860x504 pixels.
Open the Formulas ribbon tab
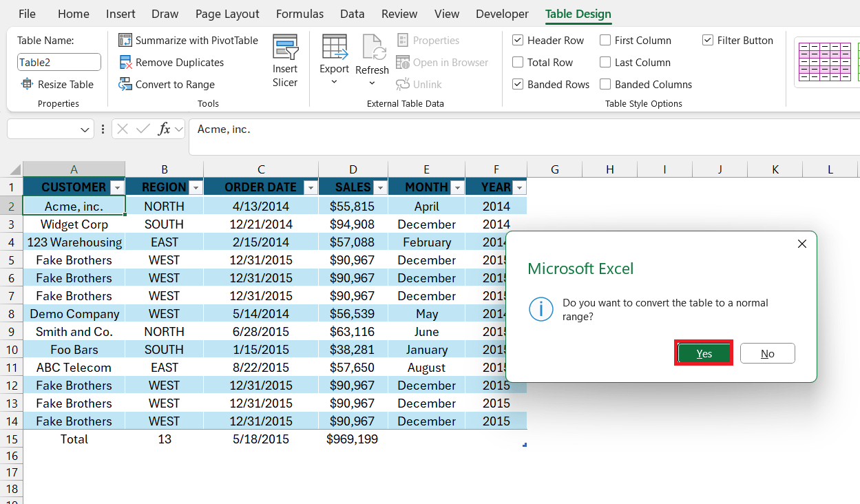pos(300,14)
